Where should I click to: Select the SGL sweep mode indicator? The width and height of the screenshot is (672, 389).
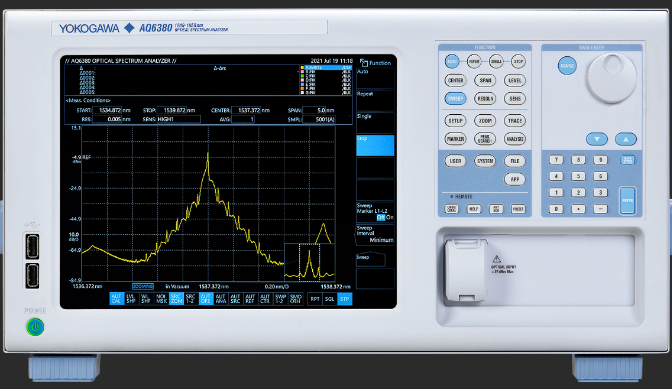click(x=330, y=299)
